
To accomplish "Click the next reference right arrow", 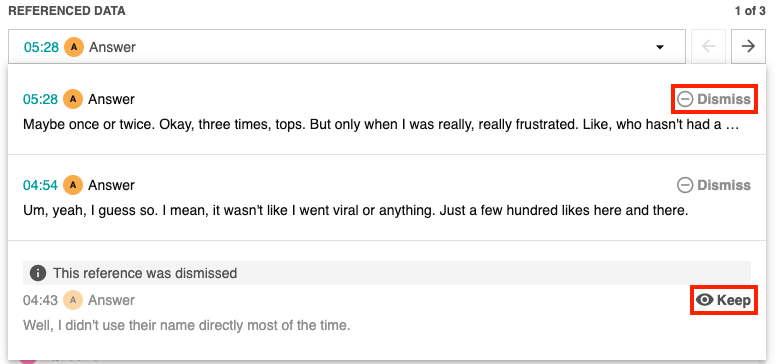I will [x=748, y=46].
